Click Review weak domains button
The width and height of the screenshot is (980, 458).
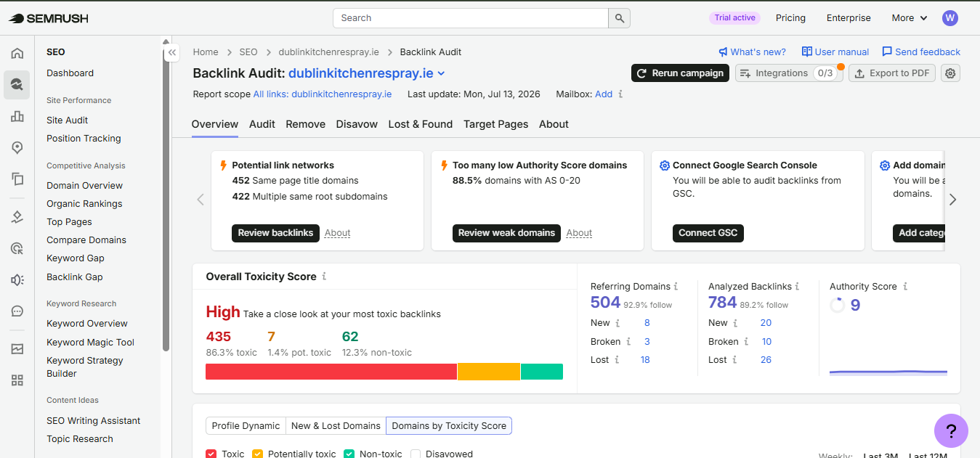(506, 233)
